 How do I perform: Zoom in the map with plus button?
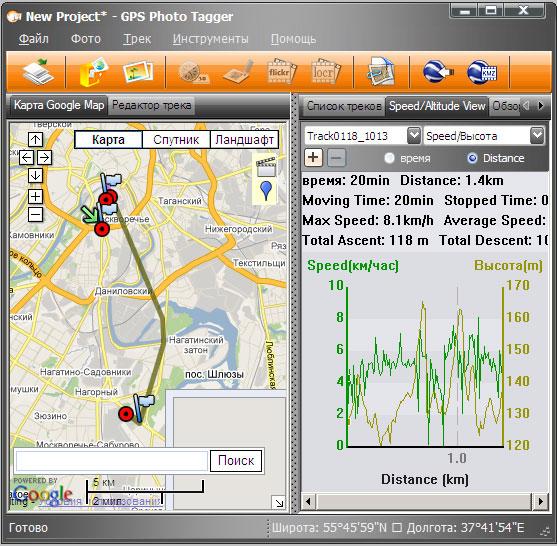(x=35, y=196)
